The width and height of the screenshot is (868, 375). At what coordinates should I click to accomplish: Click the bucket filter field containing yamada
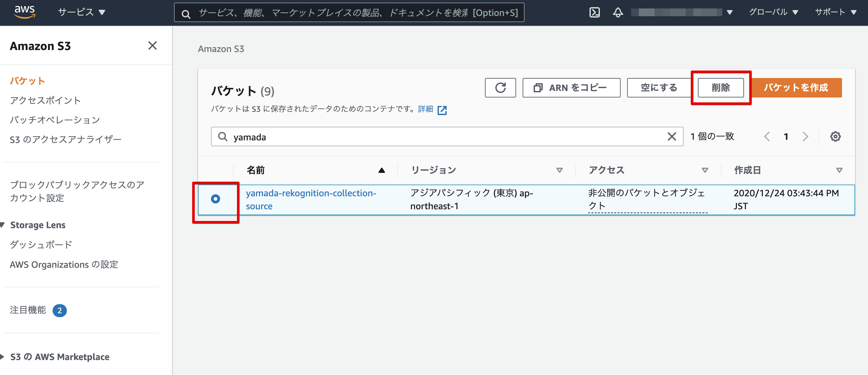(447, 136)
